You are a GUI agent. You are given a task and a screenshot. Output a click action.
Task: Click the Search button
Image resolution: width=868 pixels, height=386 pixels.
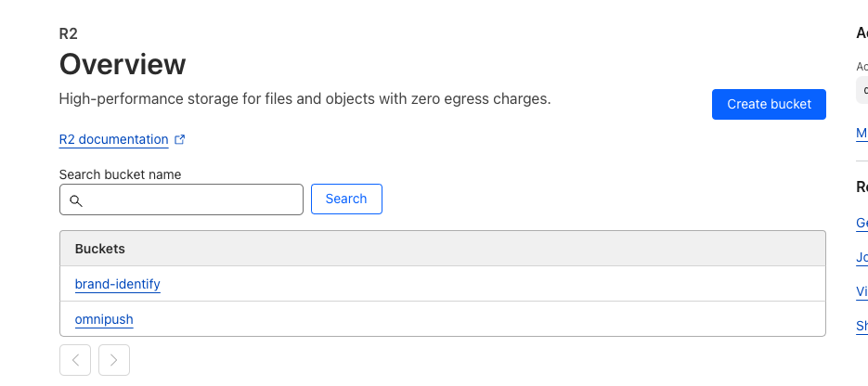pos(346,199)
